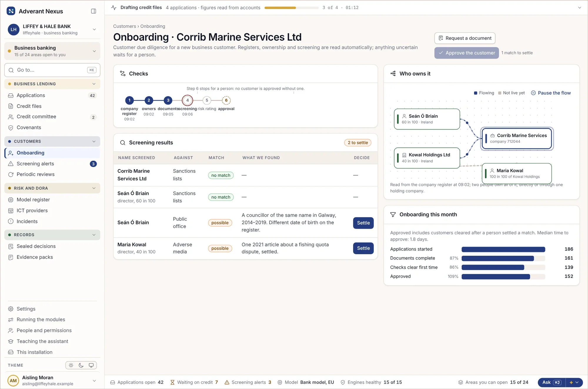Expand the drafting progress bar chevron
This screenshot has height=389, width=588.
tap(579, 8)
